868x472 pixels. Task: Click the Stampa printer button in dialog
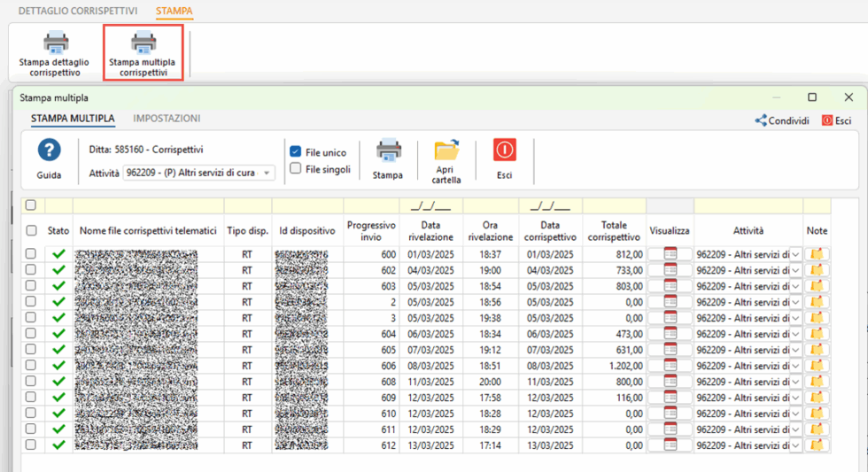[388, 151]
